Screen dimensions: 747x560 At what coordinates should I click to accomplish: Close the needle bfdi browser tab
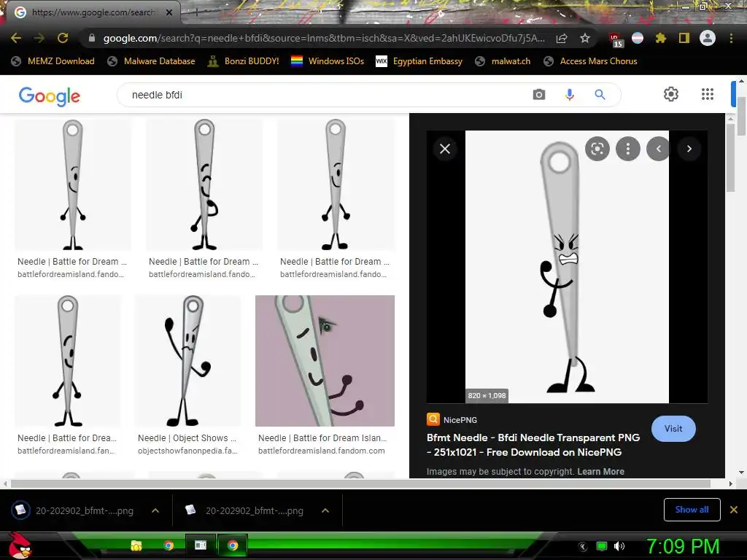click(x=169, y=12)
